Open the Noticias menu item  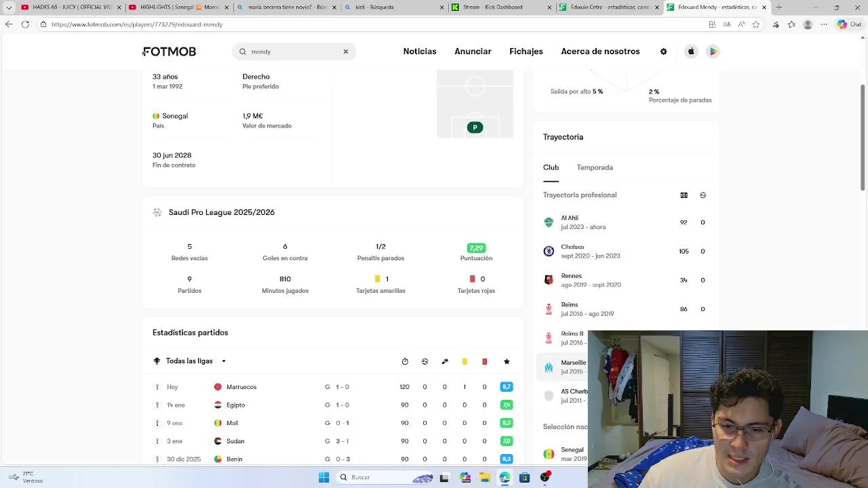tap(420, 52)
